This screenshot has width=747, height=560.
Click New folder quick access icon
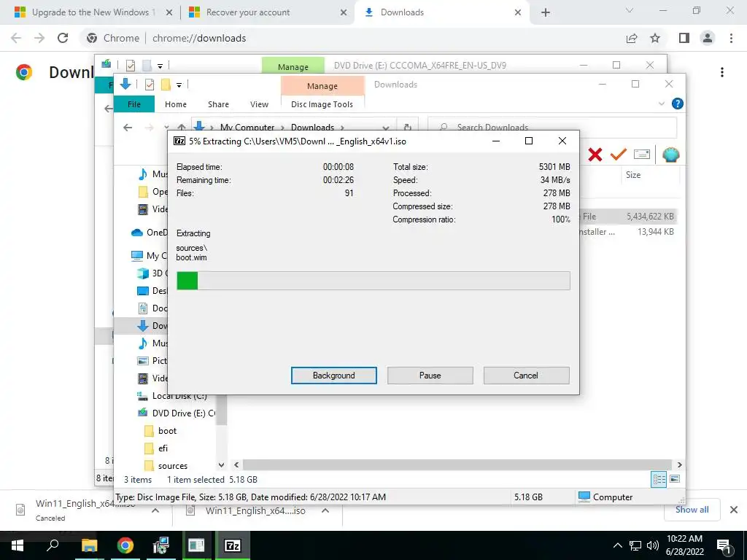coord(166,85)
